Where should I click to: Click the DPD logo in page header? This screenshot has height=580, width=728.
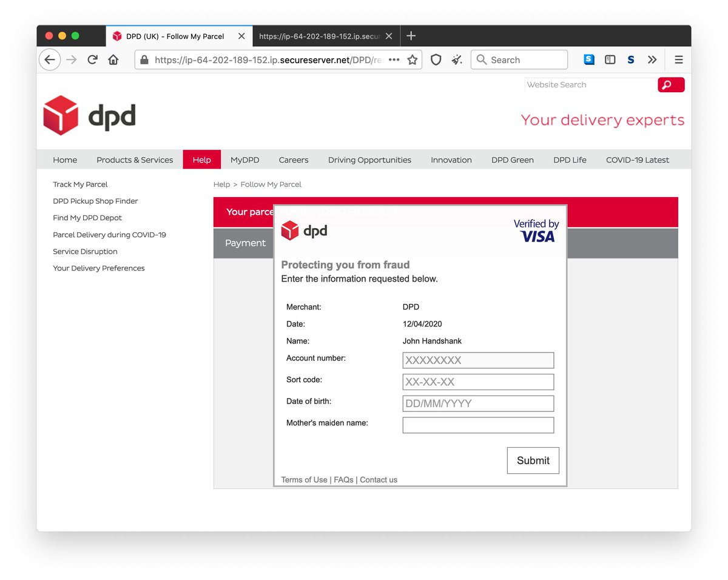pyautogui.click(x=89, y=115)
